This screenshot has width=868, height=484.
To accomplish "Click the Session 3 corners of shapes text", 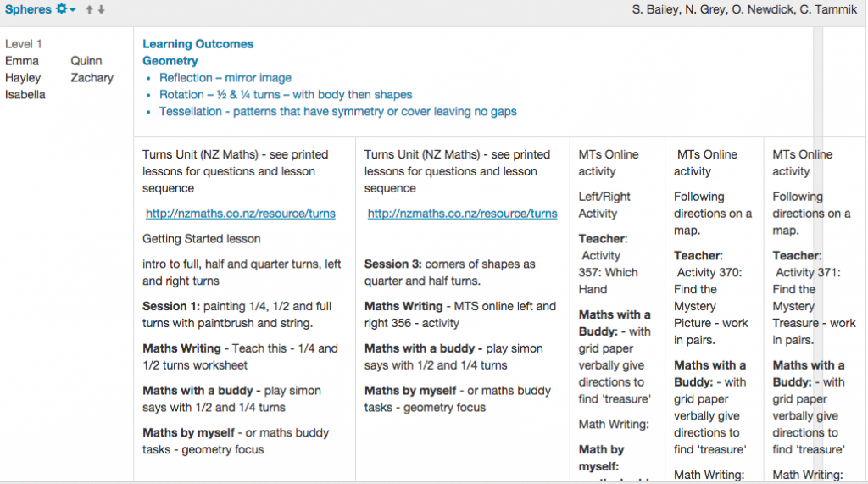I will pyautogui.click(x=449, y=272).
